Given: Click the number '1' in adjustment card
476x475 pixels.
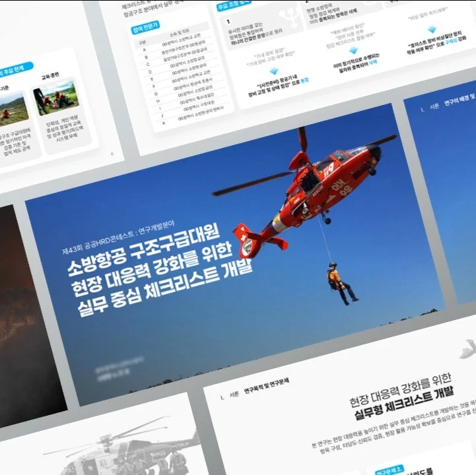Looking at the screenshot, I should [228, 22].
